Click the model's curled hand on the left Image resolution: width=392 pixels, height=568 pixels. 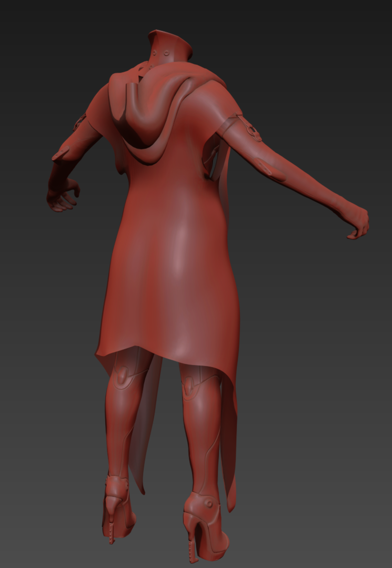62,195
